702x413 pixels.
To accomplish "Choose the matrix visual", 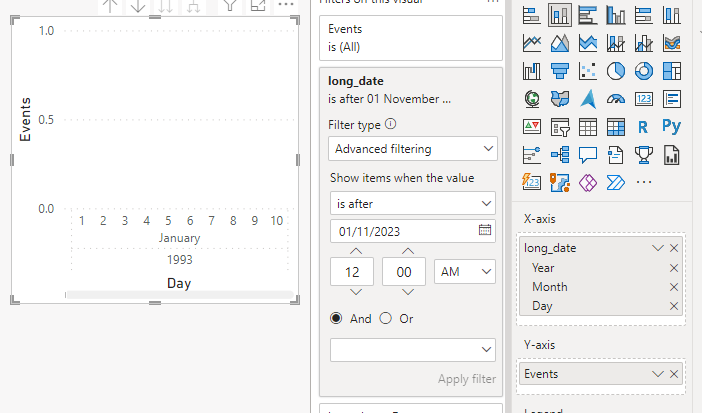I will (616, 127).
